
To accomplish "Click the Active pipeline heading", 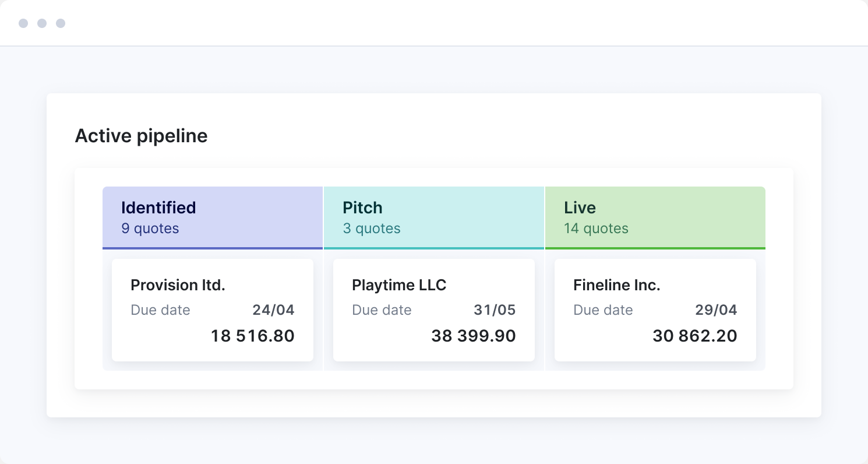I will [x=141, y=136].
